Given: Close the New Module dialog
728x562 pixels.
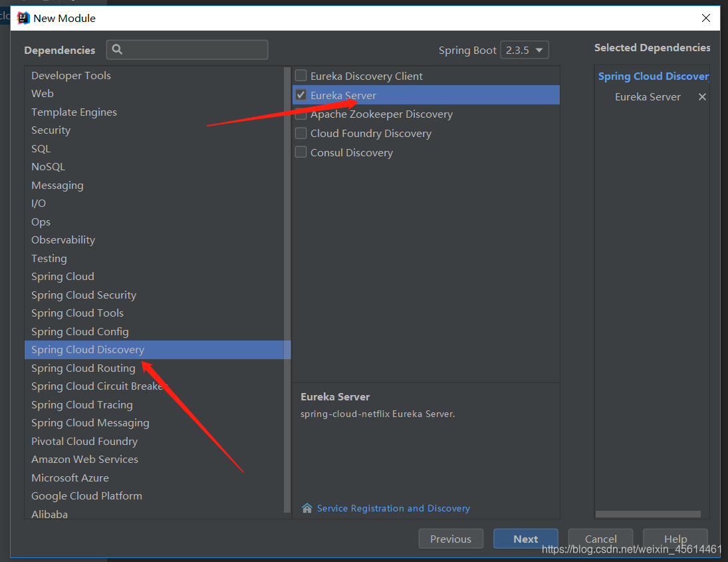Looking at the screenshot, I should point(705,18).
